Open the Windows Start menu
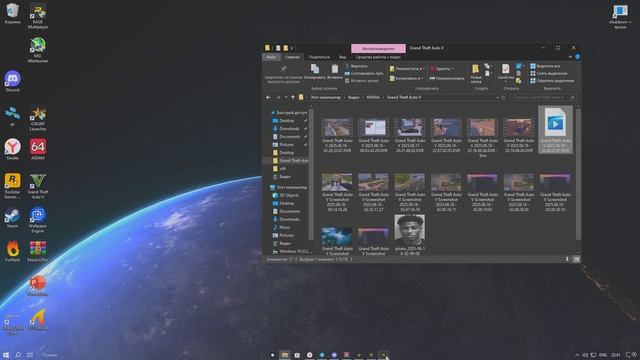This screenshot has height=360, width=640. tap(6, 355)
